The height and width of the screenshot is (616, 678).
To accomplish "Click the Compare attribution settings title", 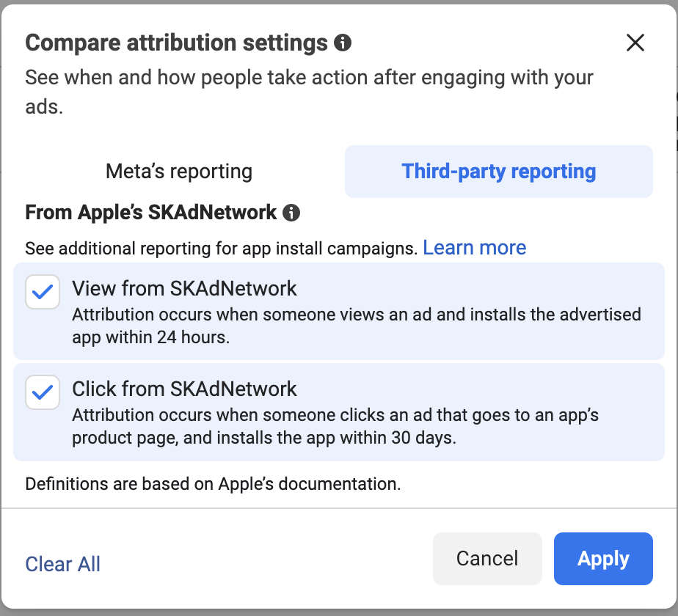I will pyautogui.click(x=176, y=43).
